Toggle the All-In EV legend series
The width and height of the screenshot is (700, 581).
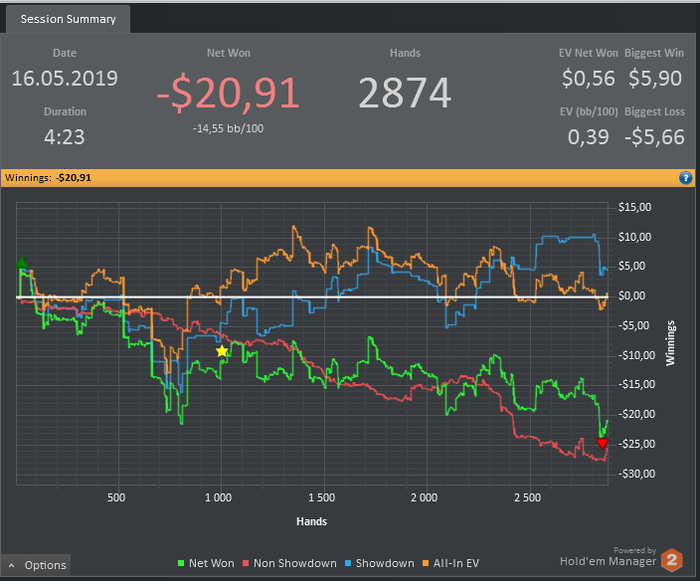(x=450, y=563)
